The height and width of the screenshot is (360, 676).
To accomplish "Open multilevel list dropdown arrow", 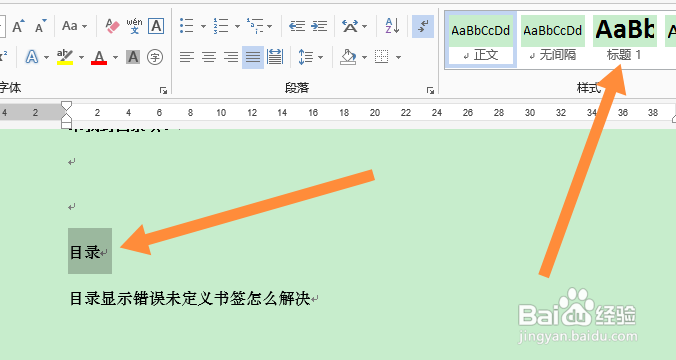I will pyautogui.click(x=269, y=26).
